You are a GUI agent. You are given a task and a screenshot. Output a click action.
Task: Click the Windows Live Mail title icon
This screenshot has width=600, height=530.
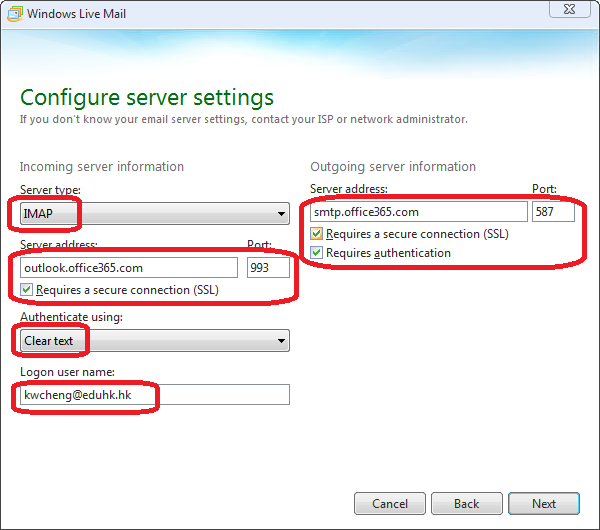tap(15, 14)
